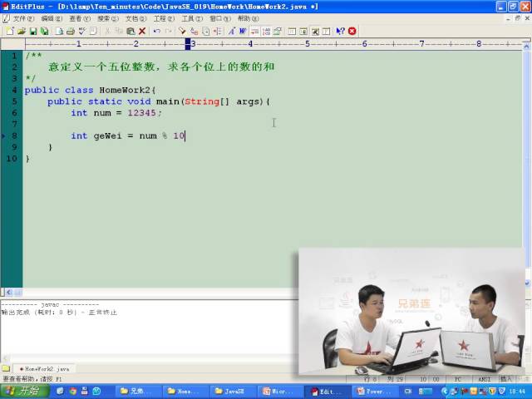This screenshot has width=532, height=399.
Task: Switch to the HomeWork2.java document tab
Action: pos(45,369)
